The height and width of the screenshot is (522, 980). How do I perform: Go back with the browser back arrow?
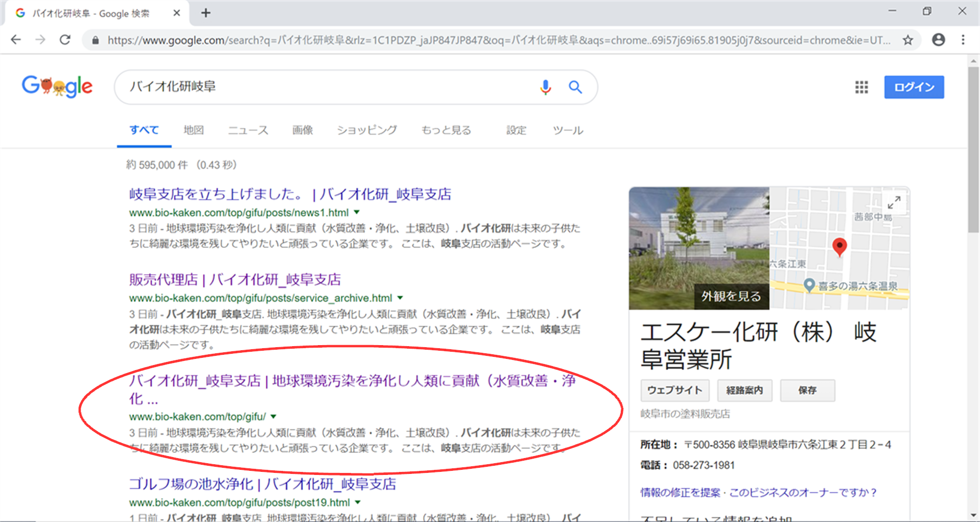[16, 40]
